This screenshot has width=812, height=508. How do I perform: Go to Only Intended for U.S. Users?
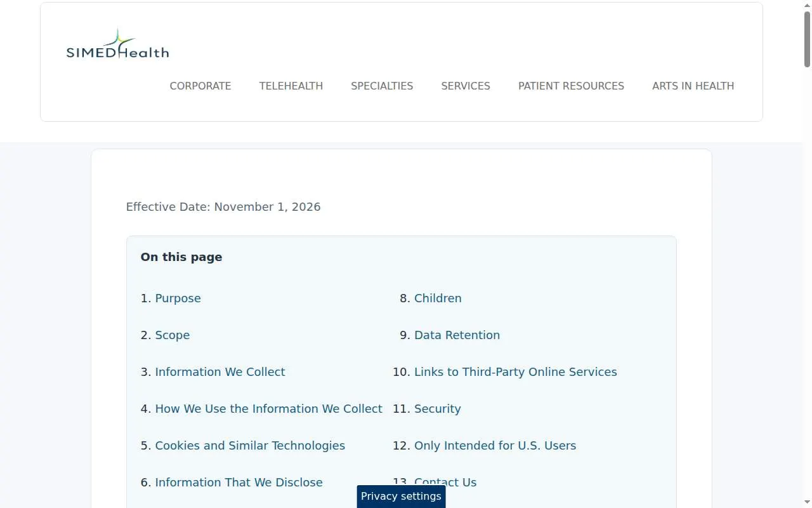click(495, 446)
